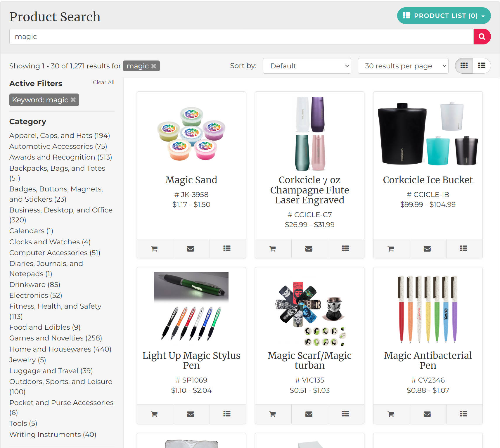
Task: Filter by Automotive Accessories category
Action: click(58, 146)
